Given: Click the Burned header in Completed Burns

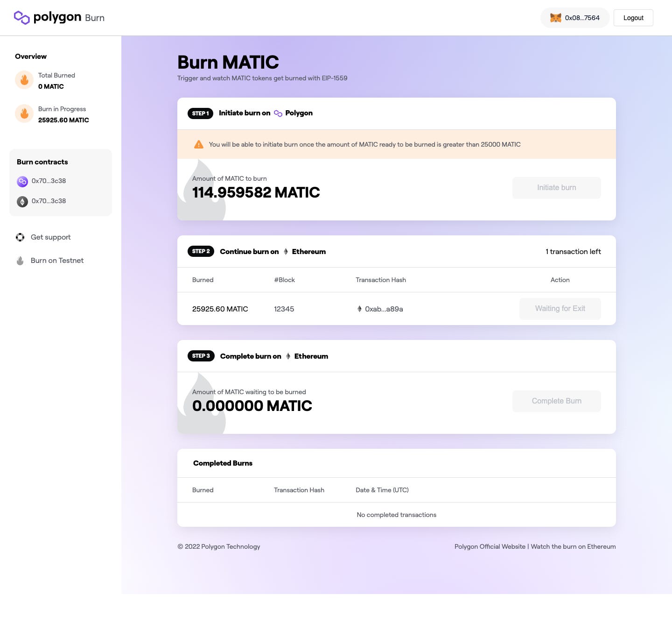Looking at the screenshot, I should pos(203,490).
